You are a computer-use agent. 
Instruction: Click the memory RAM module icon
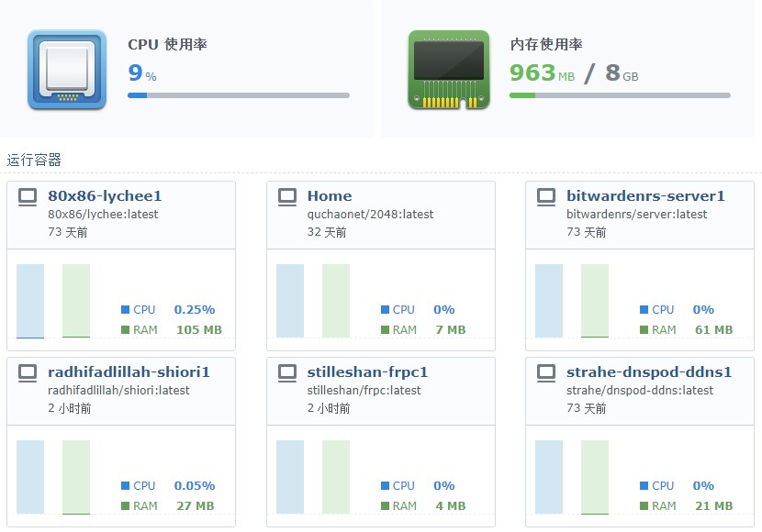(448, 70)
